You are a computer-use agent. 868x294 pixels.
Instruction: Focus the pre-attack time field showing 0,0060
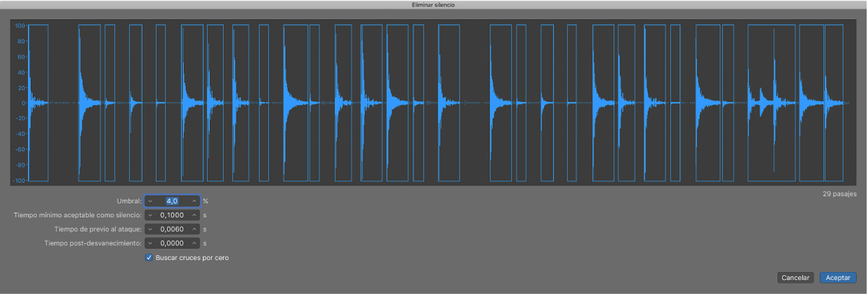[x=173, y=229]
